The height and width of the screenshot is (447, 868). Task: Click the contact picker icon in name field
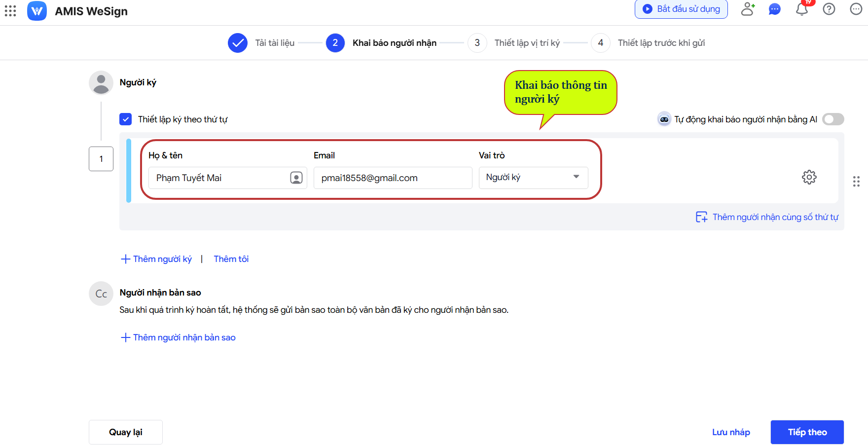click(296, 178)
